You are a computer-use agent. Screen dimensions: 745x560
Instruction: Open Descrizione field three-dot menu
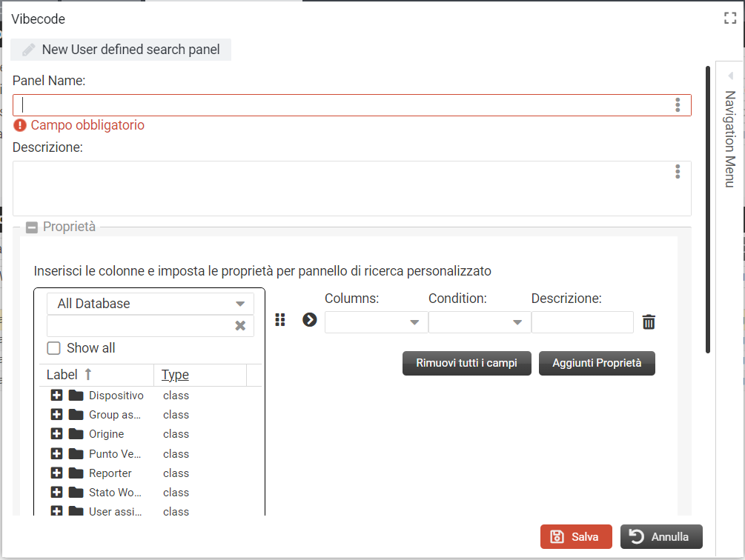(x=678, y=172)
